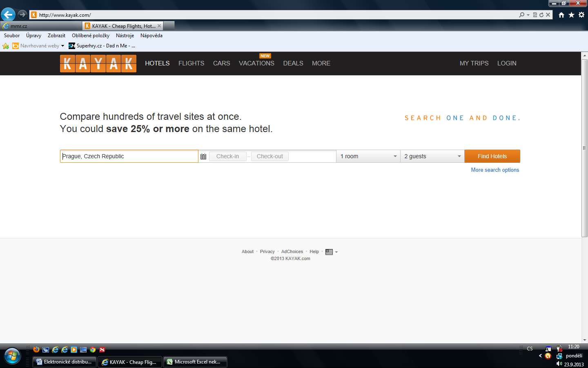Click the red X quick launch icon
588x368 pixels.
pos(102,350)
